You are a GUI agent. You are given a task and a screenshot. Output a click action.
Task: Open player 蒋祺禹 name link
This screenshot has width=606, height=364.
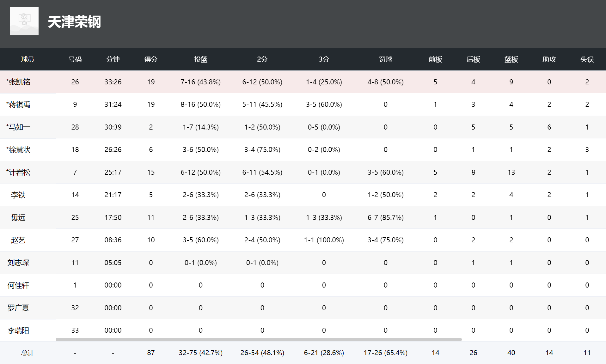click(19, 105)
